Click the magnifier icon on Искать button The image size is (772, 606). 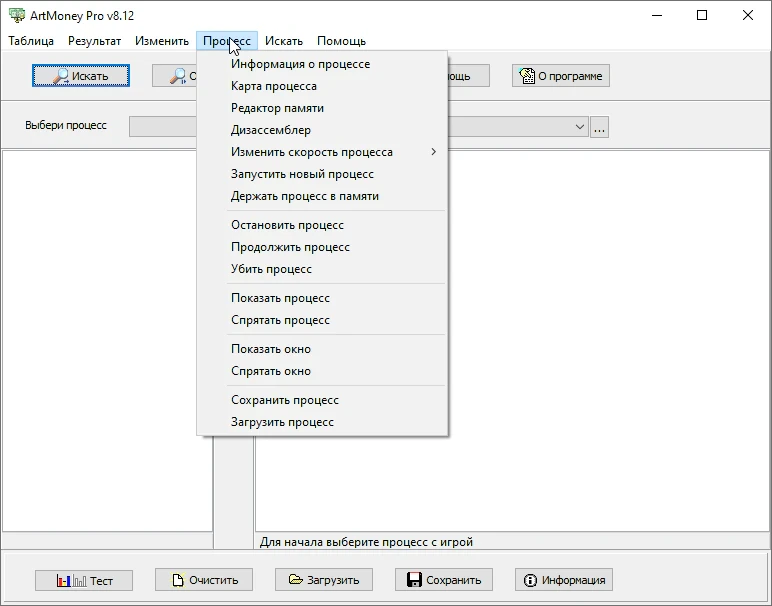pyautogui.click(x=61, y=76)
